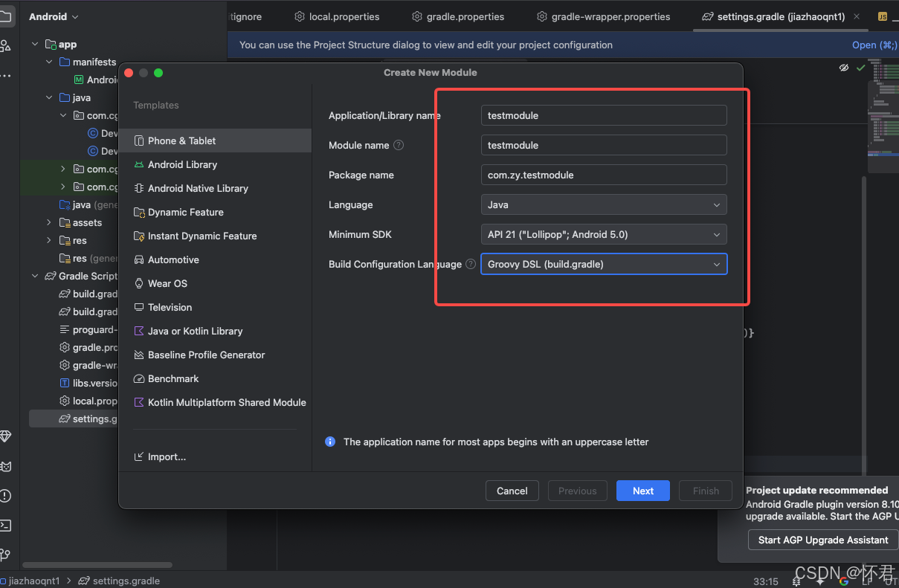
Task: Click the Open link in the notification banner
Action: (874, 45)
